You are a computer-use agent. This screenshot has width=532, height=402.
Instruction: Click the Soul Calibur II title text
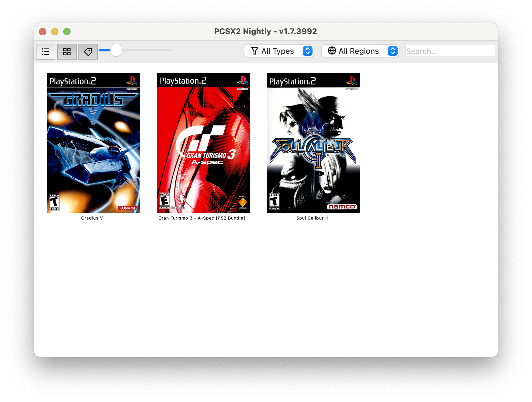(x=312, y=218)
